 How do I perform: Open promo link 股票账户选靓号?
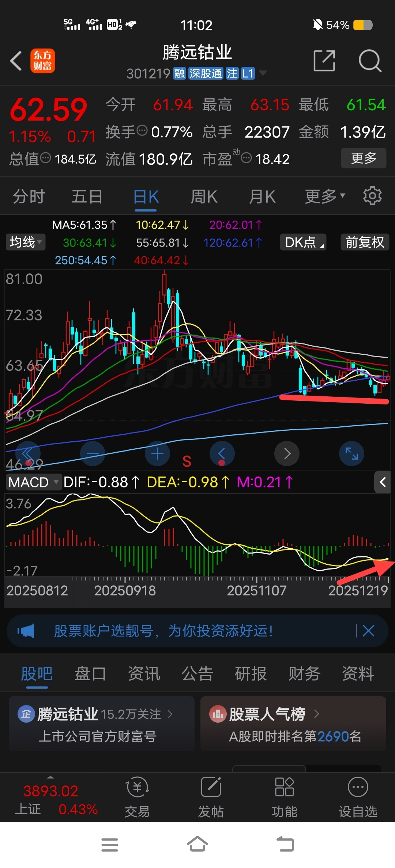(163, 631)
